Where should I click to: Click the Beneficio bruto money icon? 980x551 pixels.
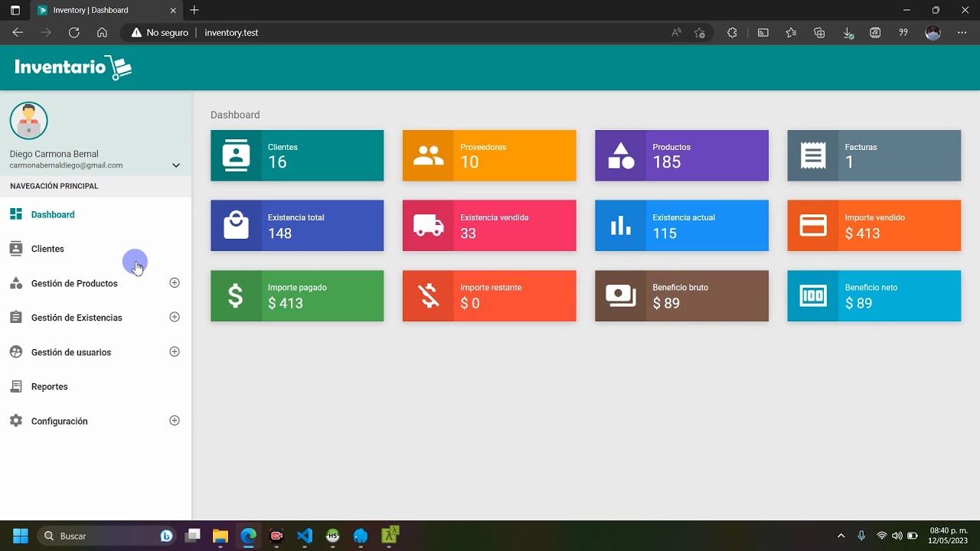click(621, 296)
